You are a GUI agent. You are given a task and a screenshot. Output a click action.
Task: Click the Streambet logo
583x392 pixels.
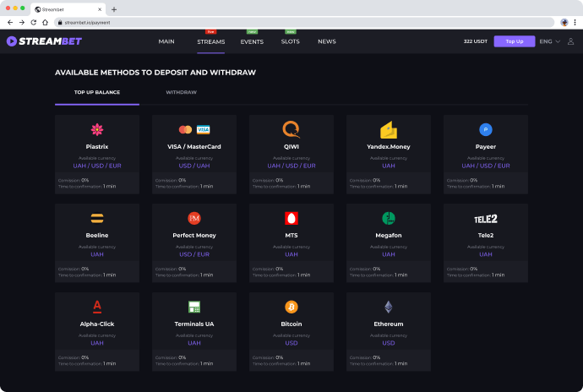pyautogui.click(x=44, y=41)
